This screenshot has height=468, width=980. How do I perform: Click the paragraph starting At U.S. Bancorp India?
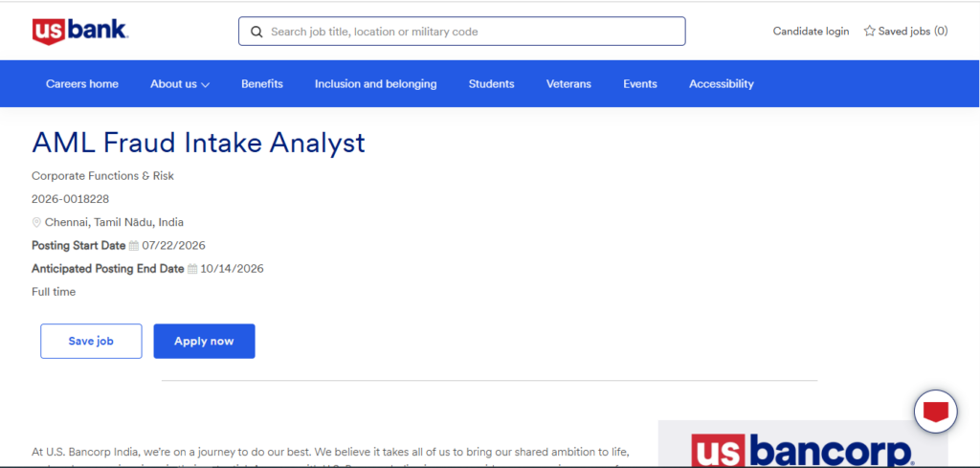tap(330, 457)
